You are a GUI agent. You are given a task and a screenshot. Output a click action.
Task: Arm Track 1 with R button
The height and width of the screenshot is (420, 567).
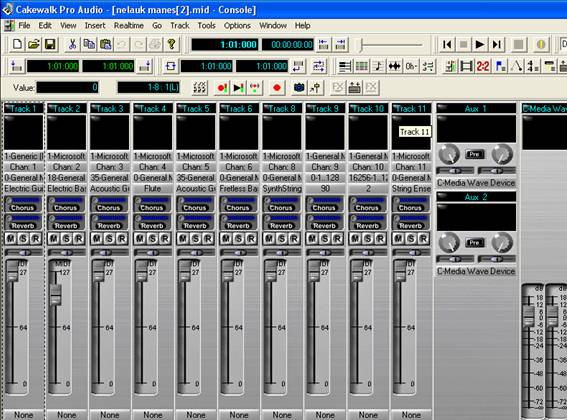click(x=36, y=238)
